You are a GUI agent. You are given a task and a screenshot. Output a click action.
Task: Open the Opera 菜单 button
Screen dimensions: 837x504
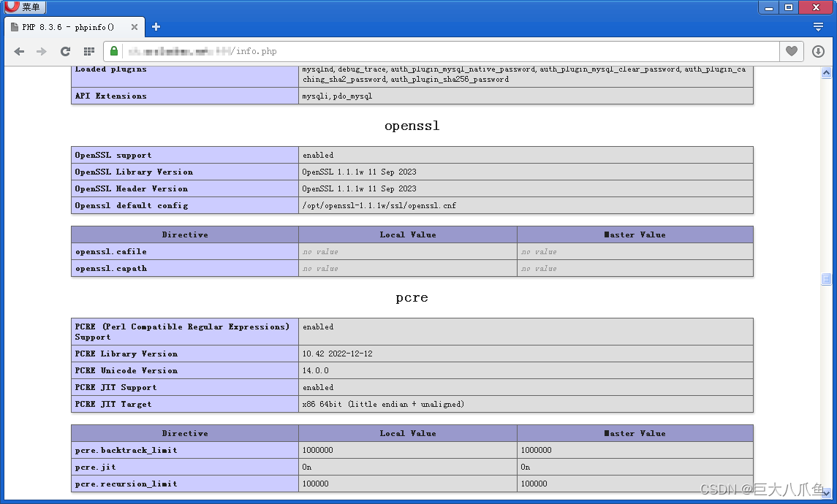25,7
